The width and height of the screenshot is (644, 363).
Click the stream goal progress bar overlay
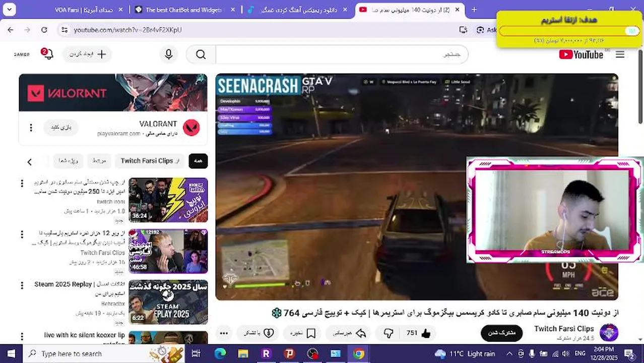568,31
